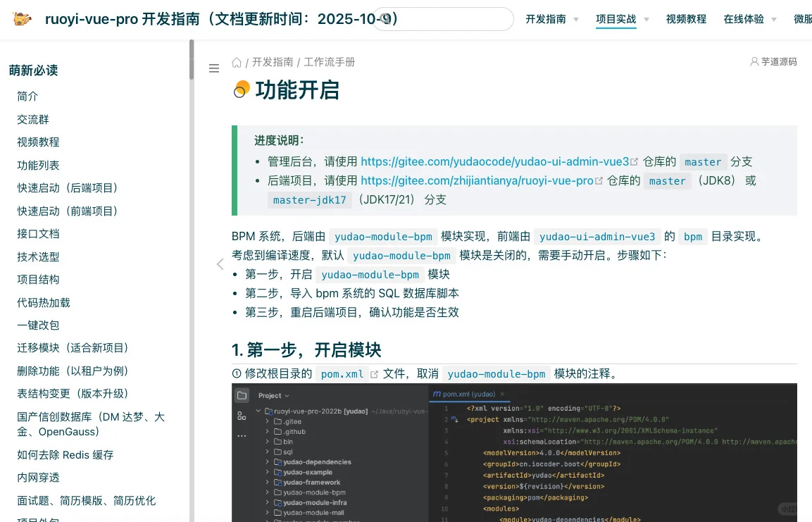The width and height of the screenshot is (812, 522).
Task: Click the sidebar vertical scrollbar thumb
Action: (192, 60)
